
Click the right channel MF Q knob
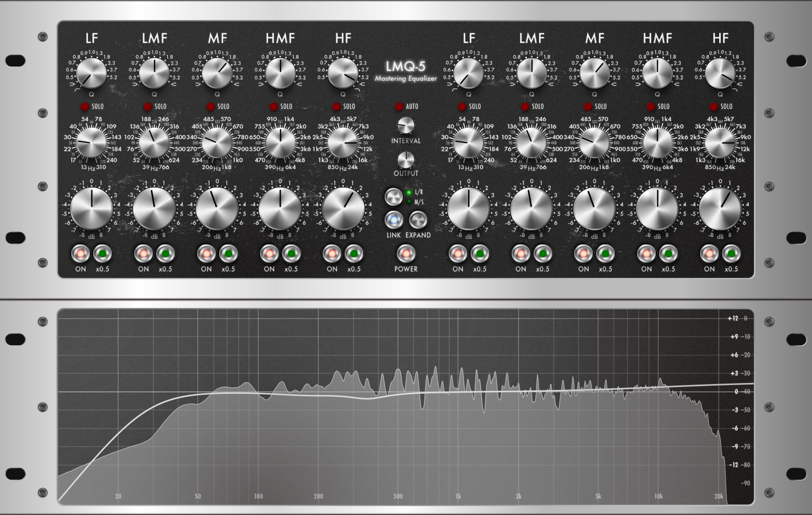coord(595,73)
